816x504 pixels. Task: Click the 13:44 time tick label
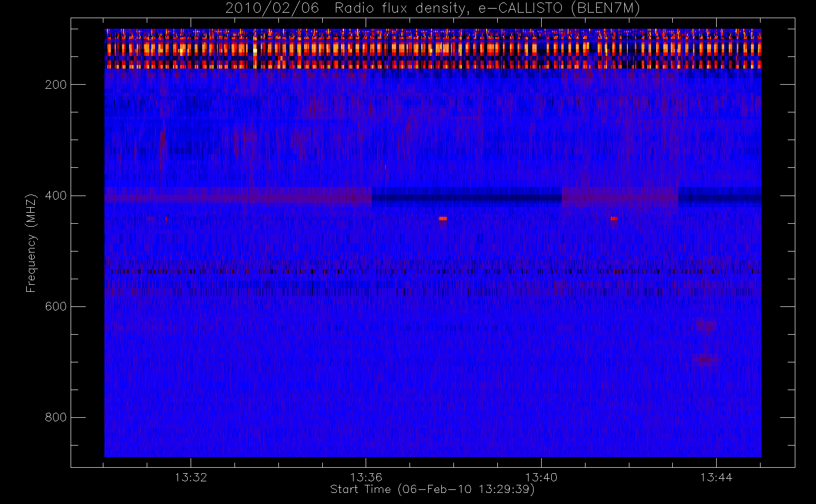716,477
